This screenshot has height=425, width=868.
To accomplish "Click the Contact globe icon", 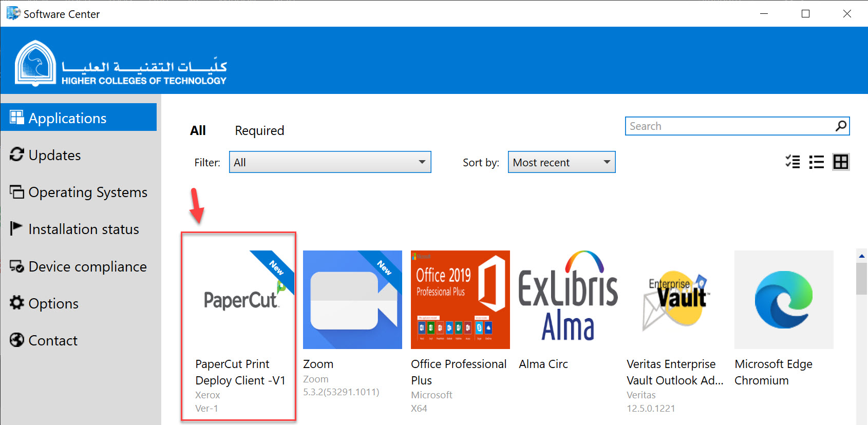I will click(17, 340).
